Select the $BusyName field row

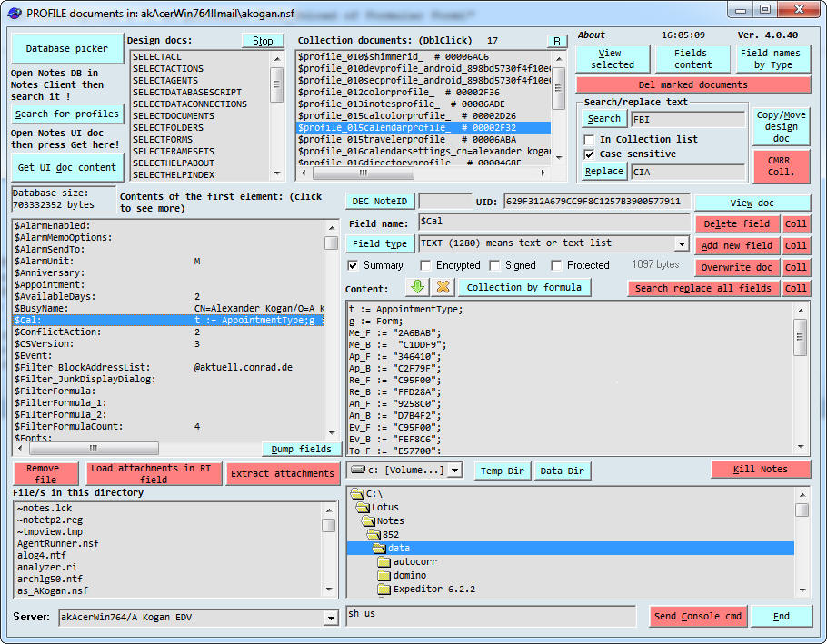[169, 308]
